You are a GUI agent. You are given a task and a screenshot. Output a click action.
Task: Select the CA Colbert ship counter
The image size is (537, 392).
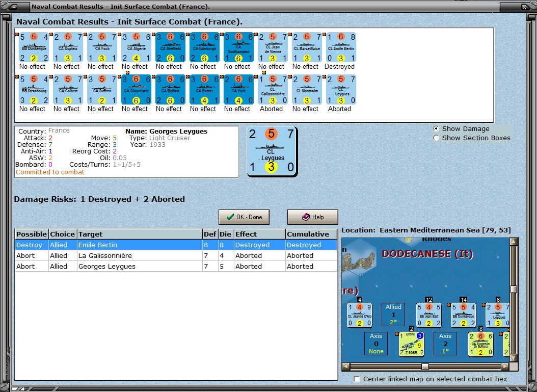(x=68, y=90)
